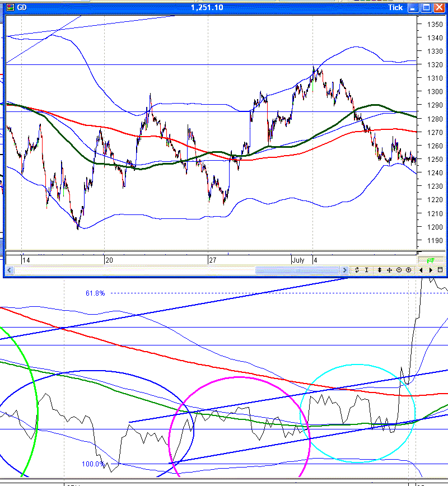Click the 1320 price axis label

pyautogui.click(x=435, y=65)
